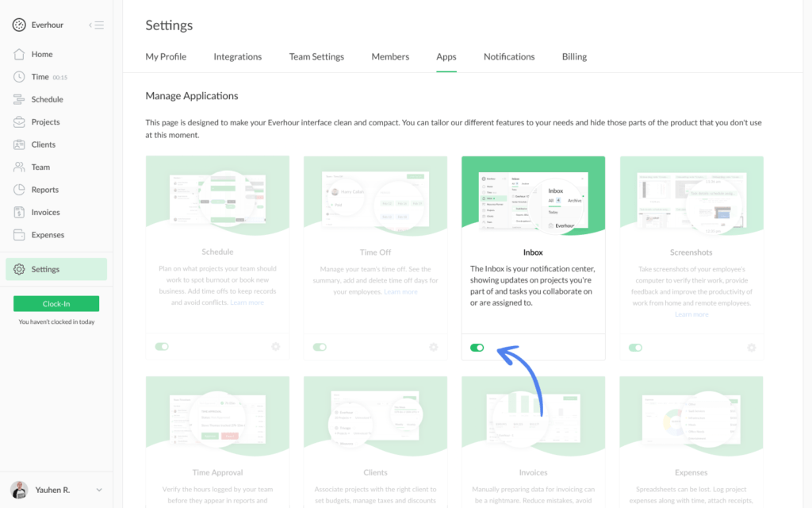Toggle the Schedule application switch

[162, 347]
